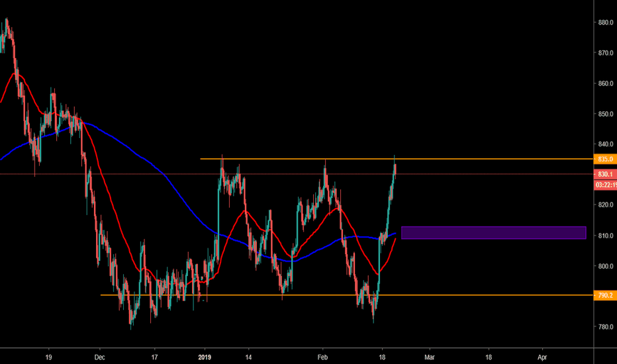The width and height of the screenshot is (617, 364).
Task: Click the 17 date label on time axis
Action: tap(155, 357)
